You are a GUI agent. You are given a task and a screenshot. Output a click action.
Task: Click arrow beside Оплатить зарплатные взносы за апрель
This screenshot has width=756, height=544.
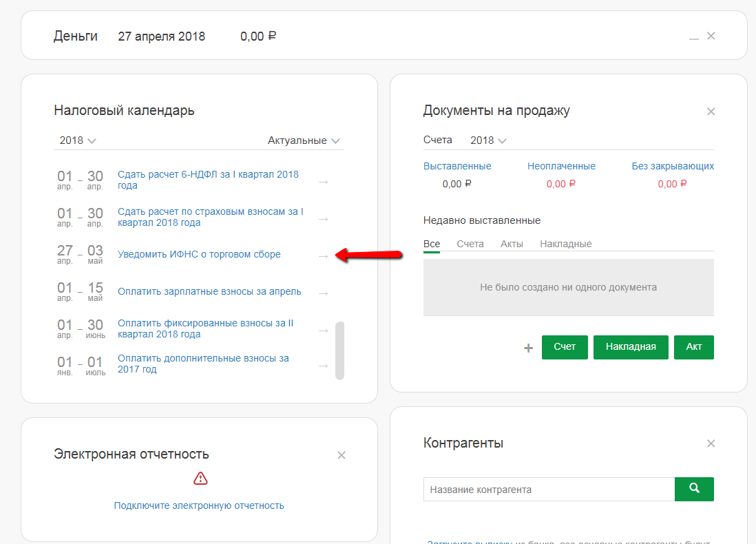pos(323,293)
